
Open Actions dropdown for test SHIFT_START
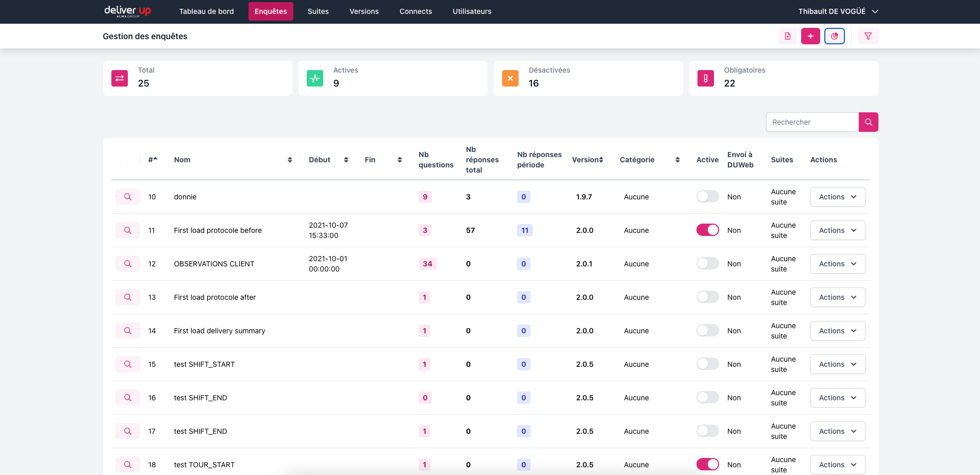click(838, 364)
